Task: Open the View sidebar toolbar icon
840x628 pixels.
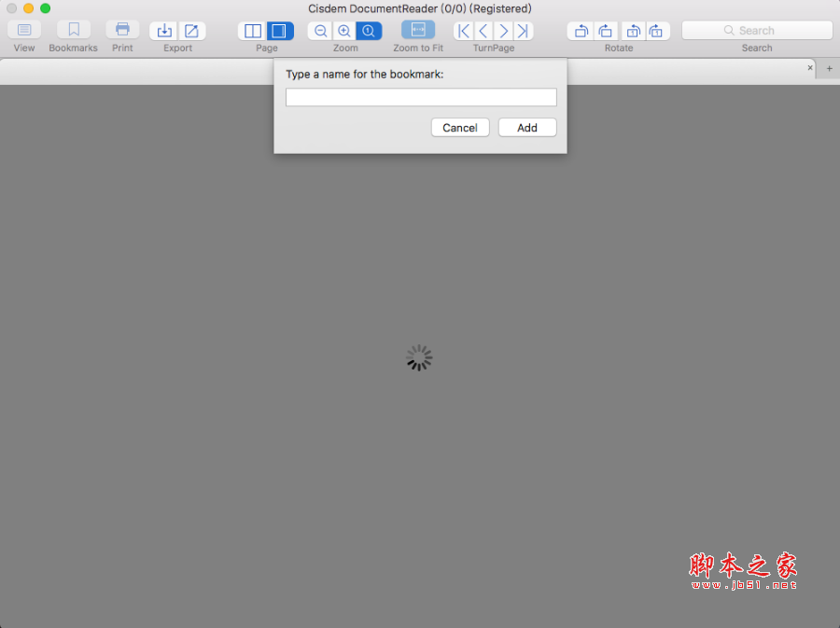Action: point(24,30)
